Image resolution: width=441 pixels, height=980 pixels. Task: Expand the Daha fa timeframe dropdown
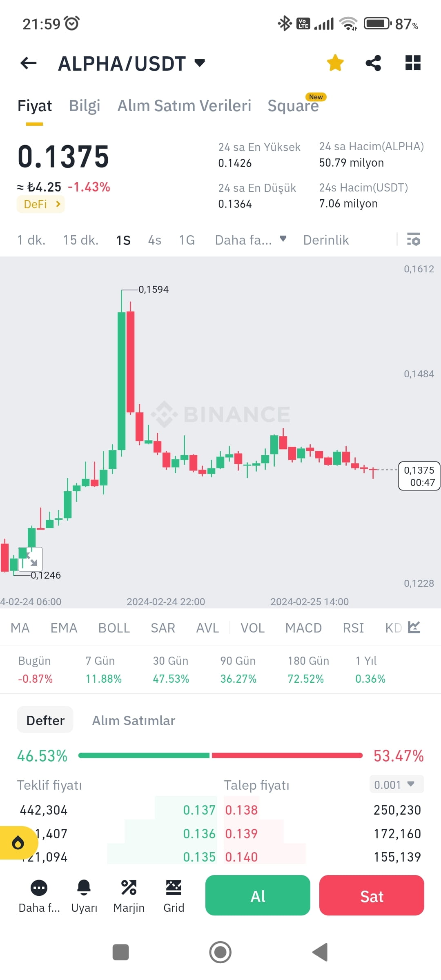tap(251, 240)
